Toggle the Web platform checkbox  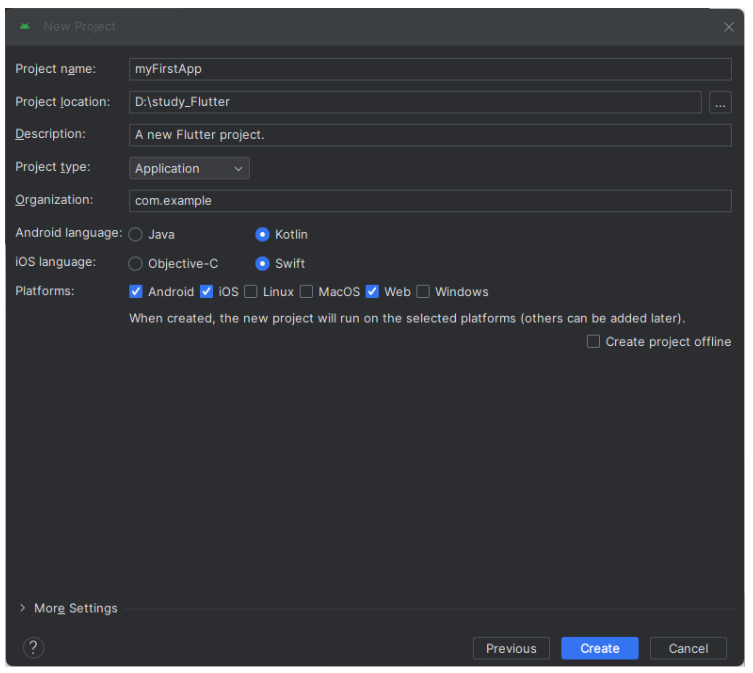(372, 292)
